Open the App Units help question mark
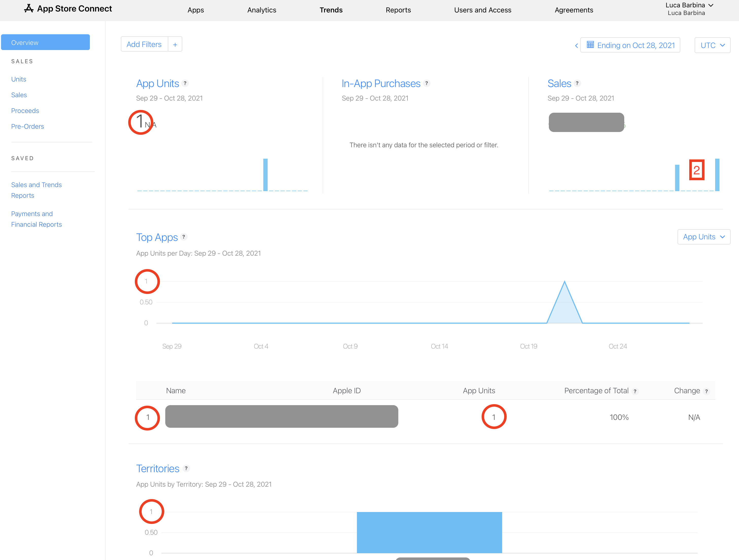The image size is (739, 560). pyautogui.click(x=185, y=83)
